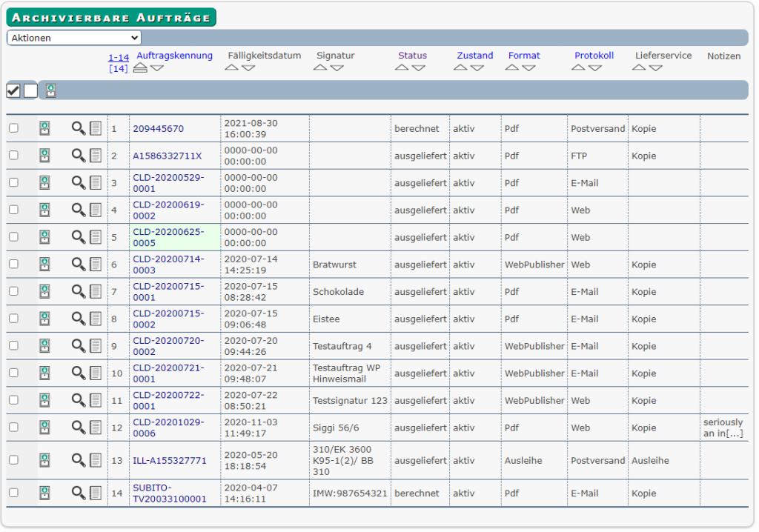
Task: Click the Zustand column header link
Action: [x=475, y=56]
